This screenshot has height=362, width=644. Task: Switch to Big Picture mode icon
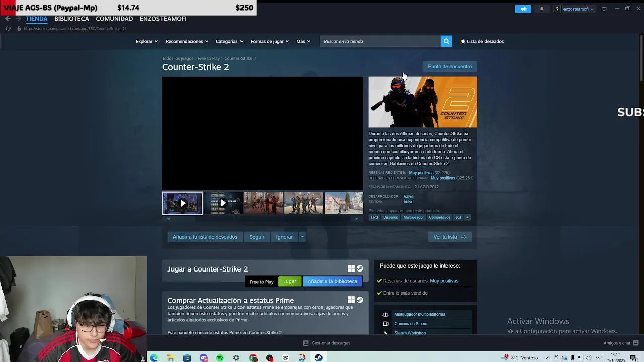coord(604,9)
